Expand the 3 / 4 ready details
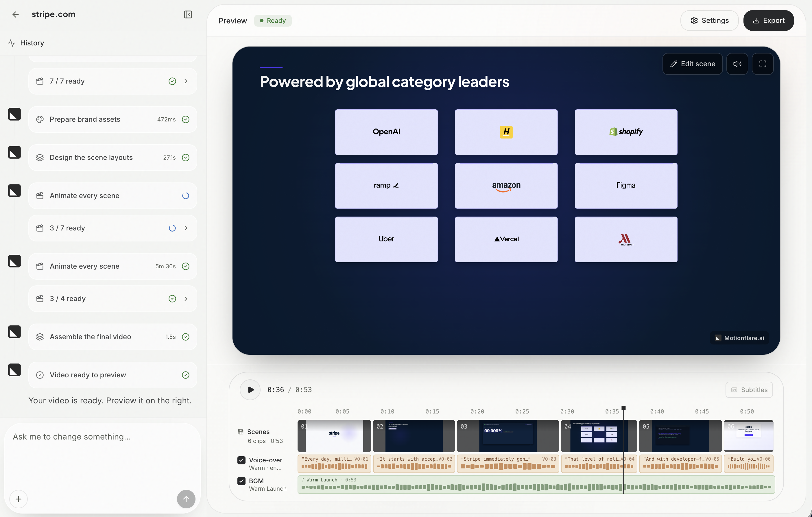 point(186,299)
